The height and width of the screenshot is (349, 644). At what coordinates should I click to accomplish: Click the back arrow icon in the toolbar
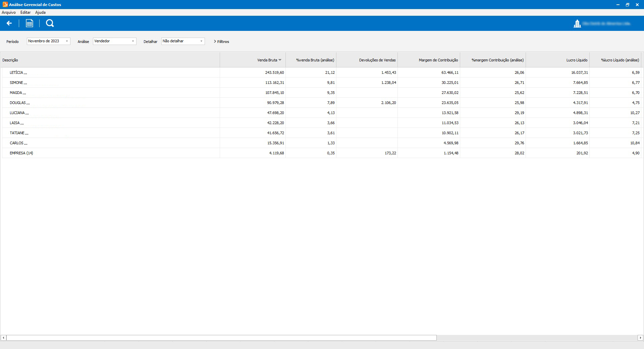click(x=9, y=23)
